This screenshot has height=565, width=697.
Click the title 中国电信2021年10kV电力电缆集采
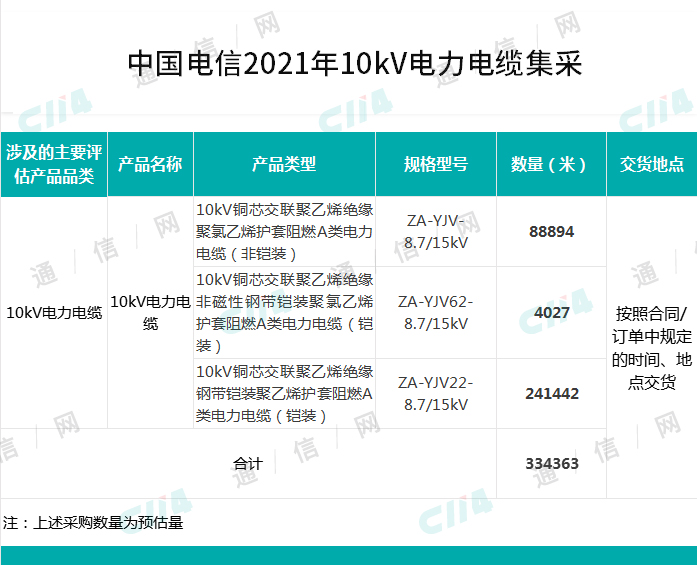tap(355, 64)
